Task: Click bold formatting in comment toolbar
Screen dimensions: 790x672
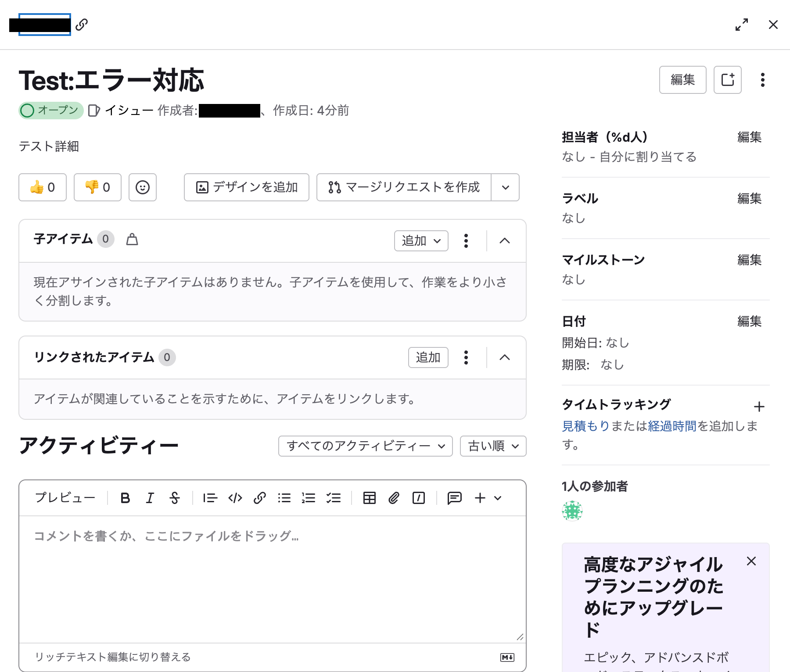Action: (125, 498)
